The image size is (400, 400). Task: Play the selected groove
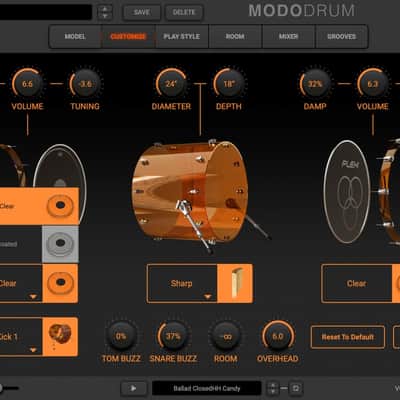coord(133,388)
